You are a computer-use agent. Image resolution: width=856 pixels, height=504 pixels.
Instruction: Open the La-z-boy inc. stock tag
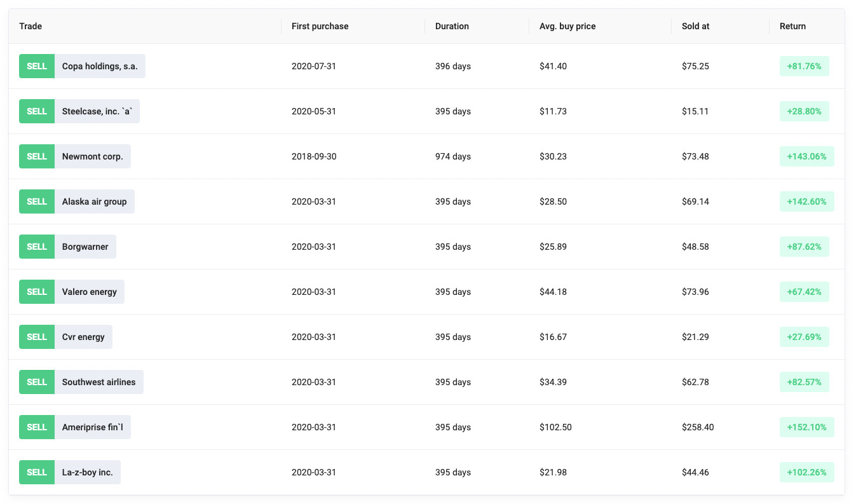[88, 472]
